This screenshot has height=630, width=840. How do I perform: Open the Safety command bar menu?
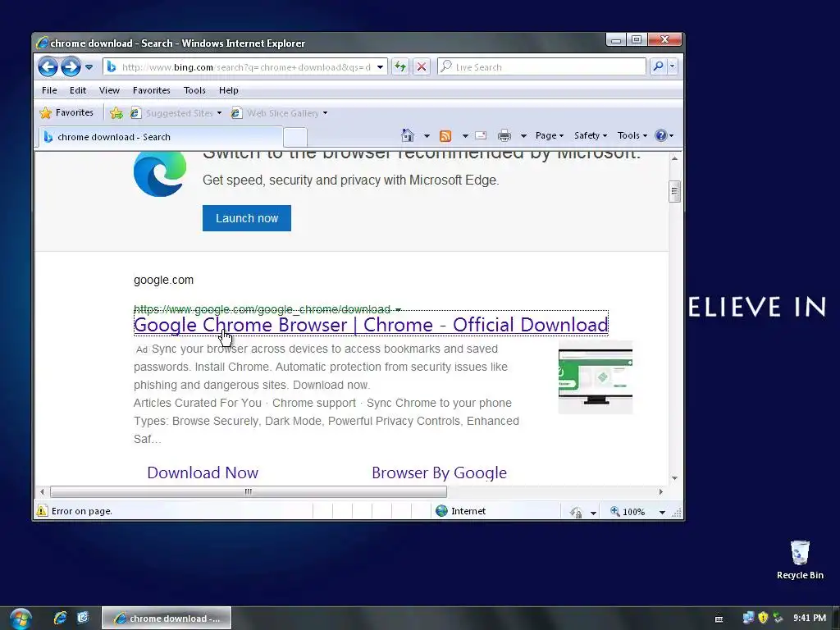(x=591, y=135)
